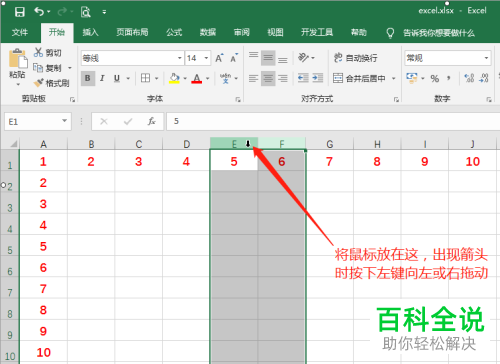Click the Percent Style icon
Viewport: 500px width, 364px height.
[434, 79]
